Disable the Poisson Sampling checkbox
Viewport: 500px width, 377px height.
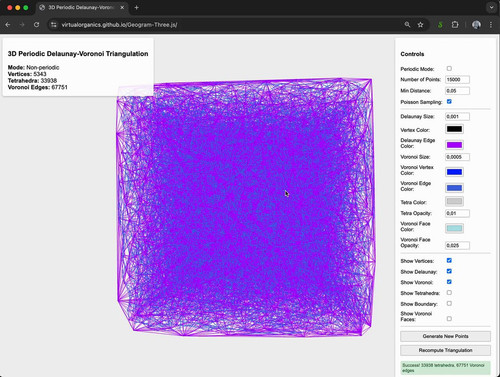click(449, 101)
